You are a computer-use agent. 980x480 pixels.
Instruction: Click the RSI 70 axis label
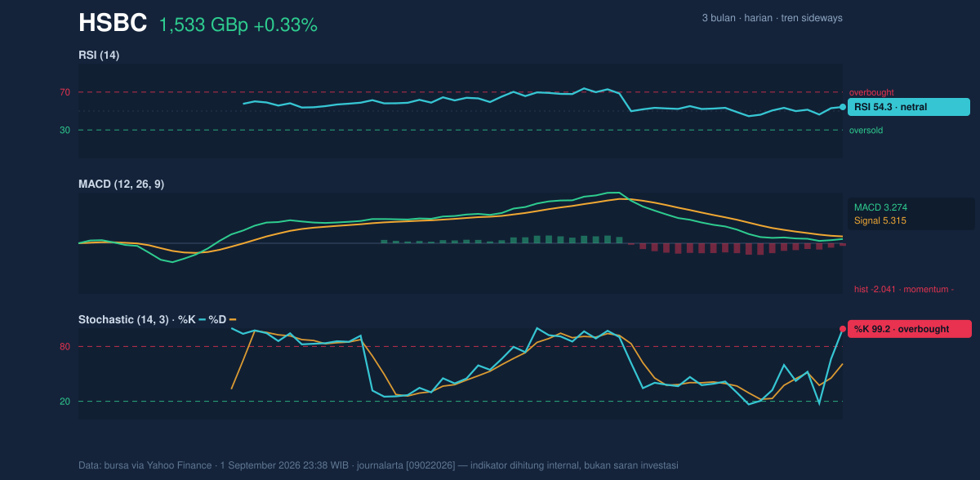(65, 92)
